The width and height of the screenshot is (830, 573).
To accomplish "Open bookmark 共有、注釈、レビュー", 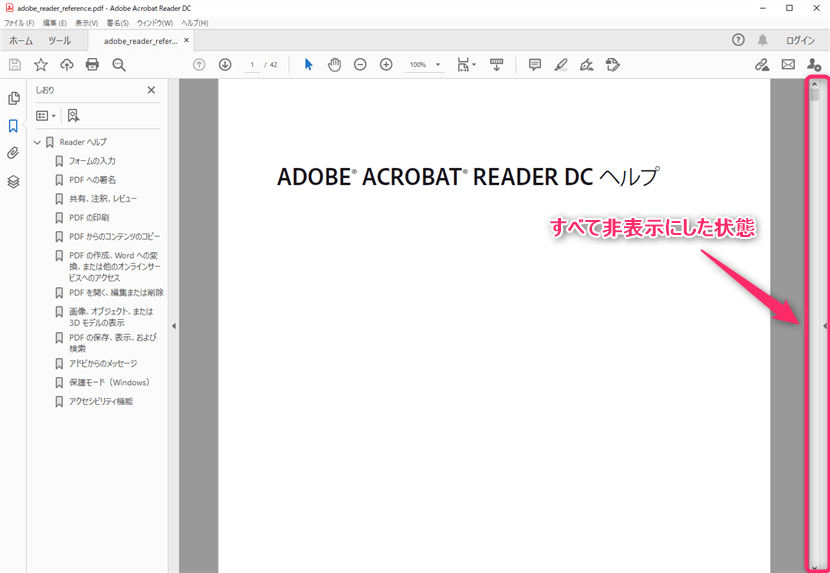I will (x=103, y=199).
